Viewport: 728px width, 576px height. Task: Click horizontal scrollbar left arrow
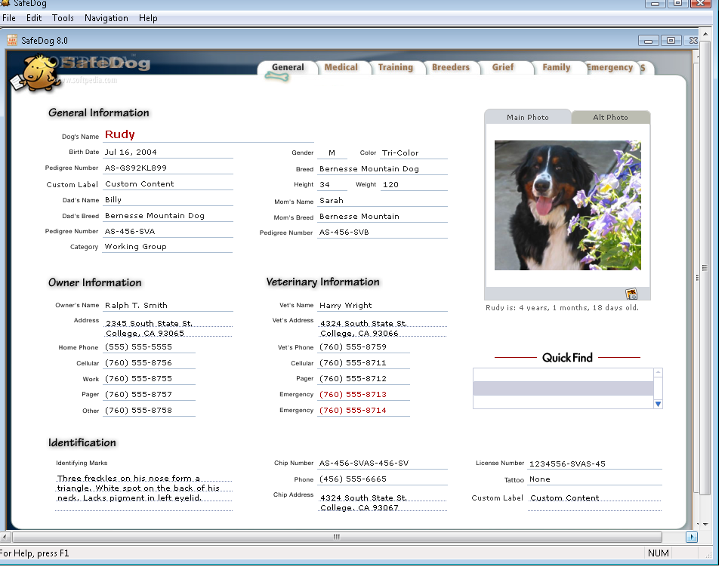tap(5, 537)
